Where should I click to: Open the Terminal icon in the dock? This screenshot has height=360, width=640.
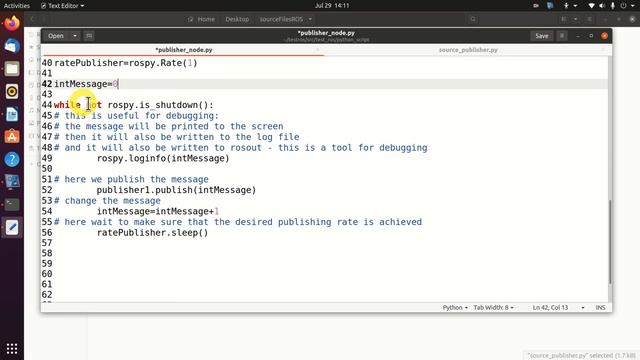click(12, 204)
